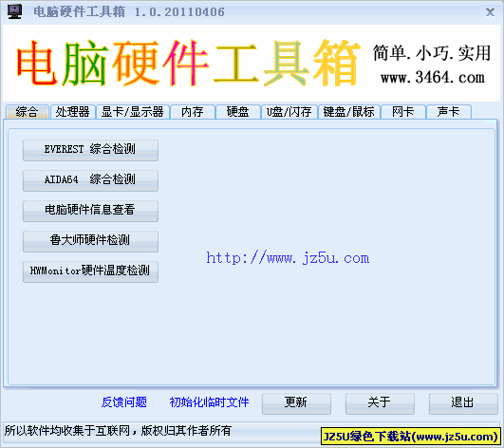
Task: Start 鲁大师硬件检测
Action: [x=90, y=241]
